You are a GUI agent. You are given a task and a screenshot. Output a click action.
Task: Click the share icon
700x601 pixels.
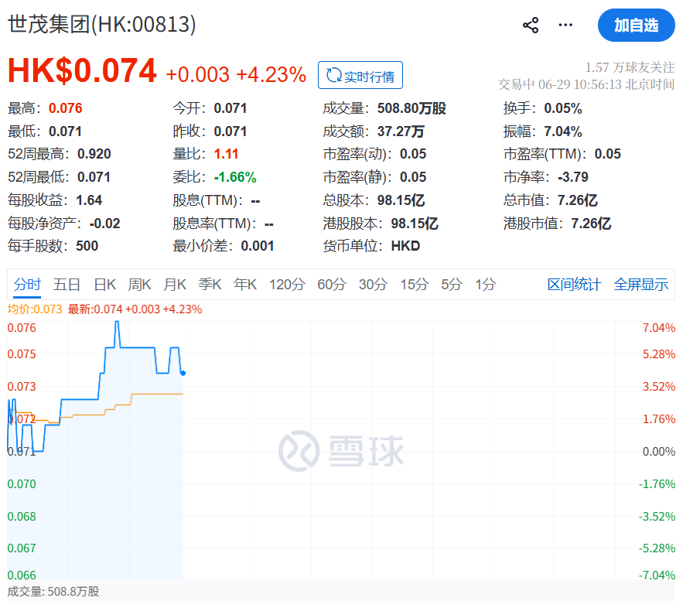(x=531, y=26)
